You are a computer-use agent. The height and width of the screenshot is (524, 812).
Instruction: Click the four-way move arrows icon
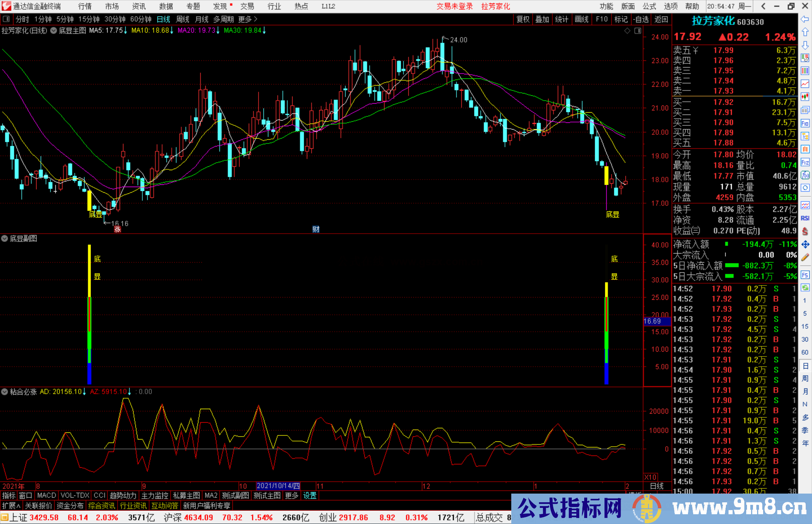[805, 244]
